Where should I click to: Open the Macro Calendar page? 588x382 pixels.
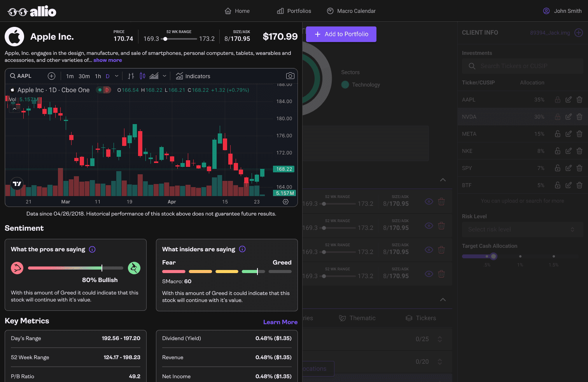[x=351, y=11]
